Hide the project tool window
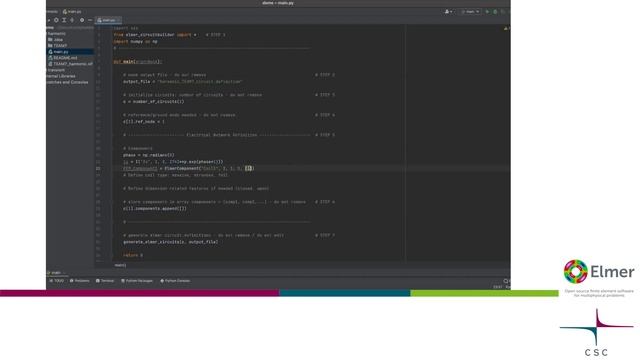 click(90, 20)
